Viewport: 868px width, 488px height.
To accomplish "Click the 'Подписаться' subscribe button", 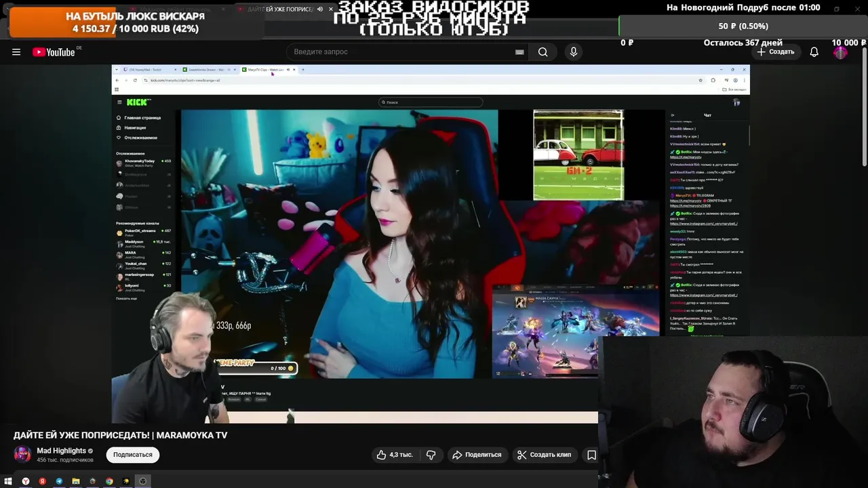I will click(x=133, y=455).
